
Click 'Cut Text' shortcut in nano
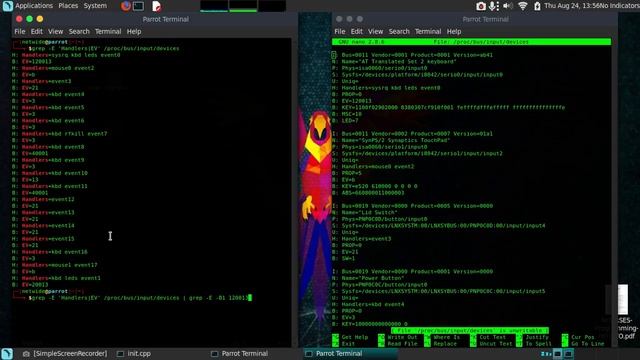(x=488, y=337)
